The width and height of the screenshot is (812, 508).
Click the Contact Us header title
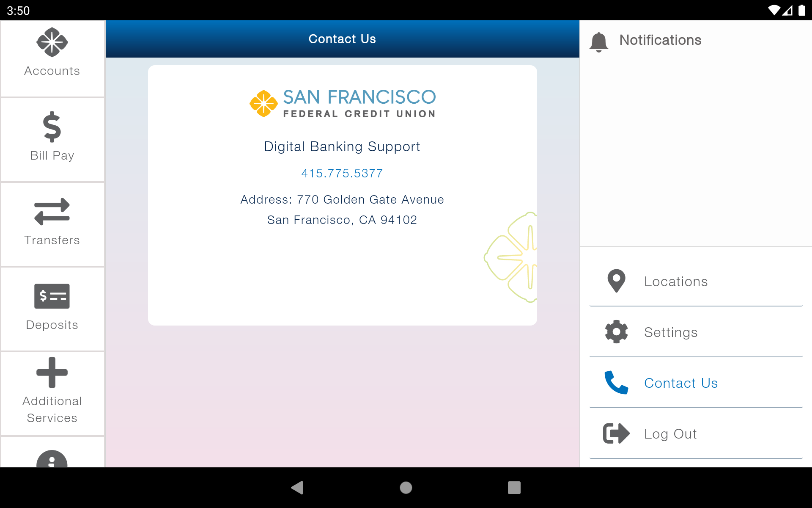[x=342, y=39]
